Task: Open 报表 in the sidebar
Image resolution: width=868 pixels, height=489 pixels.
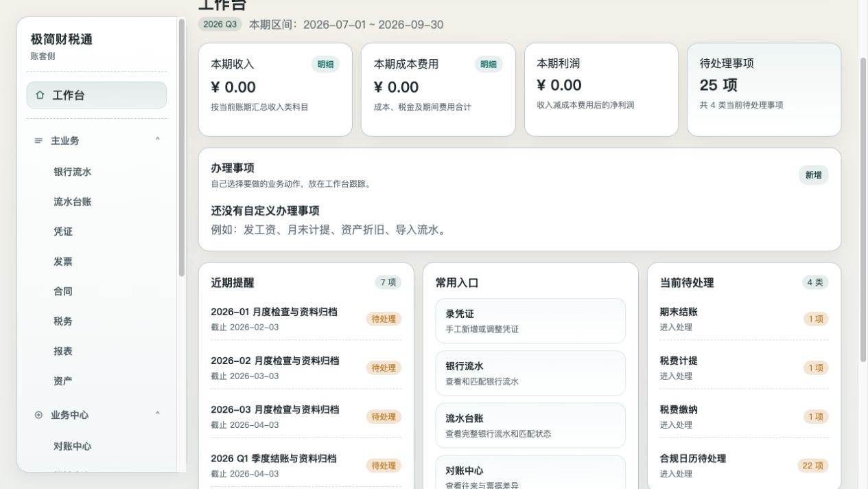Action: coord(63,351)
